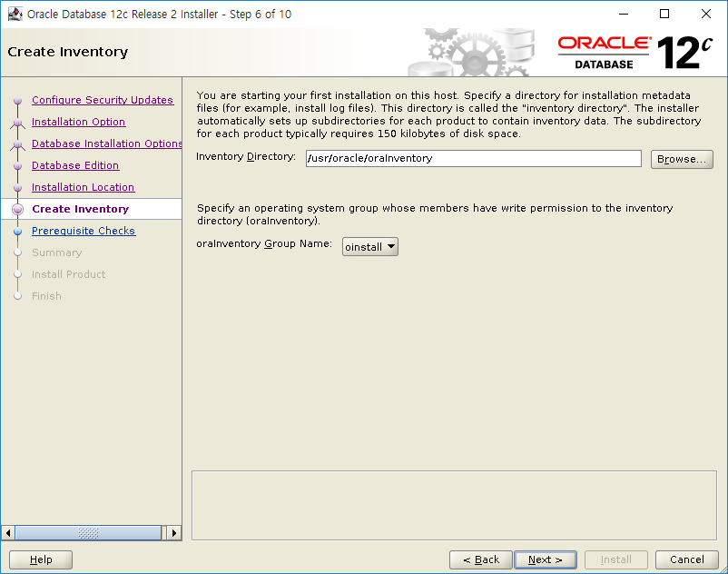
Task: Close the installer window
Action: 705,14
